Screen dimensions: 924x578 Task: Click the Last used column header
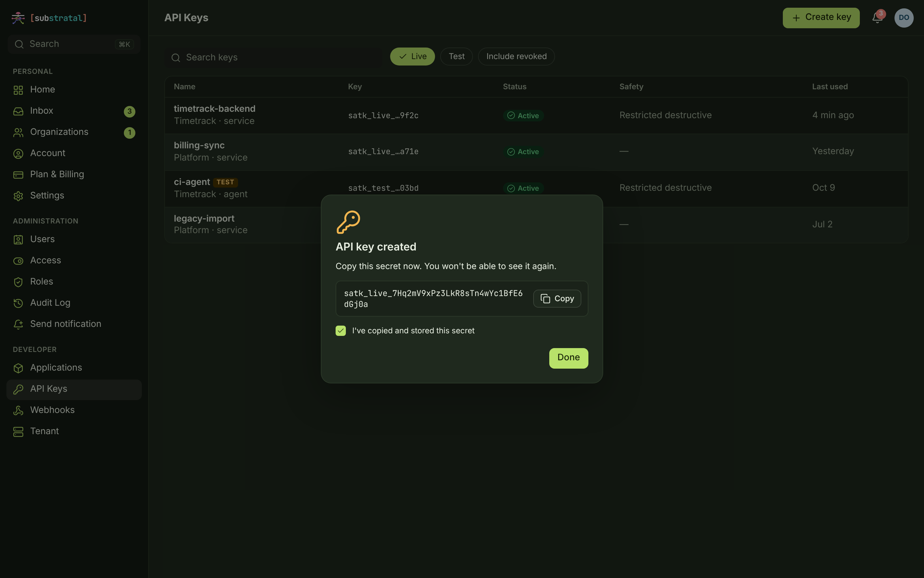pos(830,87)
